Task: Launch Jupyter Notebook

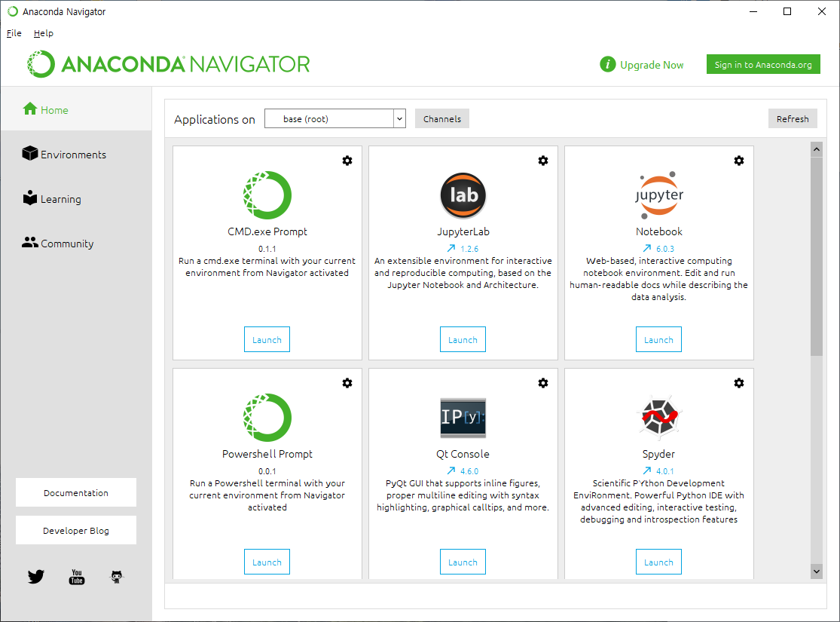Action: click(659, 339)
